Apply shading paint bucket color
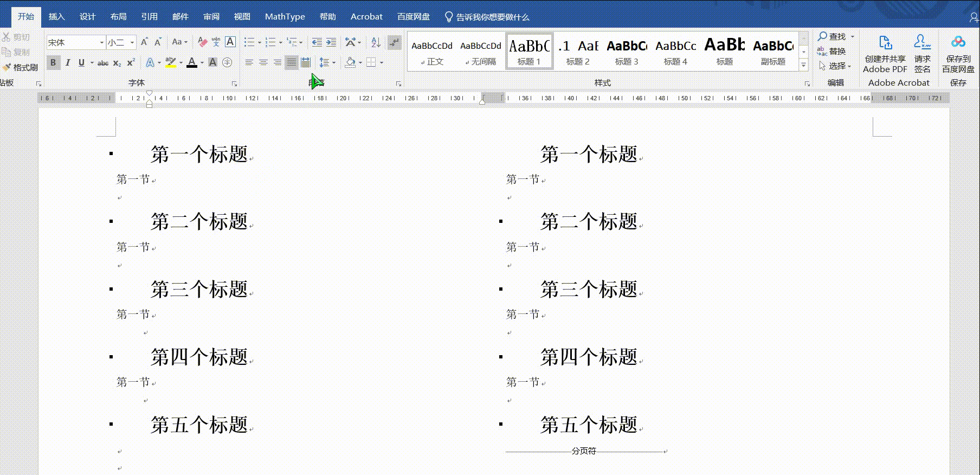The width and height of the screenshot is (980, 475). [x=350, y=62]
